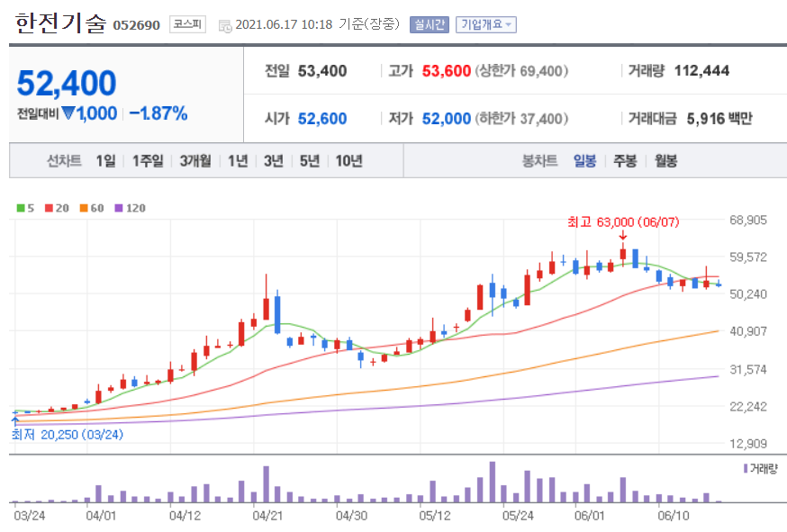
Task: Click the 04/21 date axis label
Action: click(267, 516)
